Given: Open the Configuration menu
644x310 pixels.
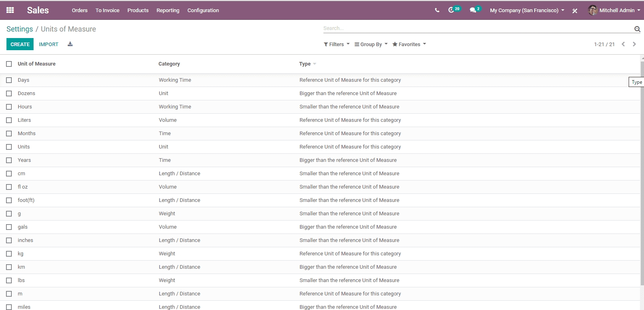Looking at the screenshot, I should (203, 10).
